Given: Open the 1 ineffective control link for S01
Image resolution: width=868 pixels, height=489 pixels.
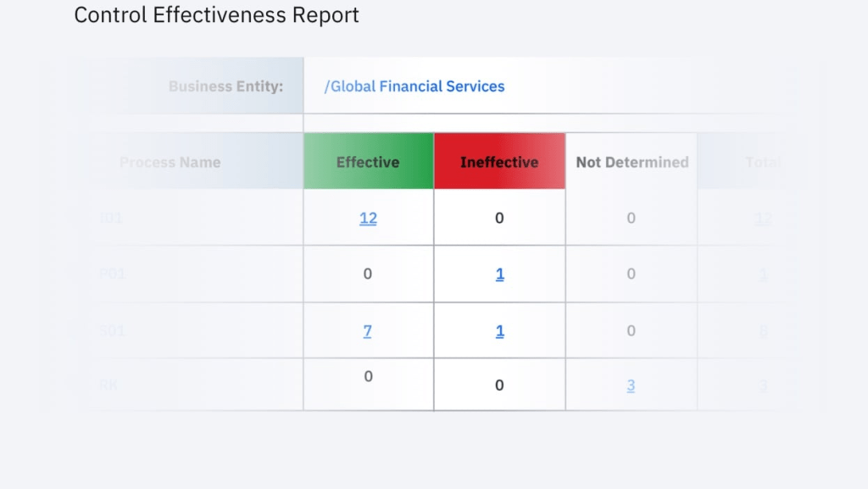Looking at the screenshot, I should [499, 331].
